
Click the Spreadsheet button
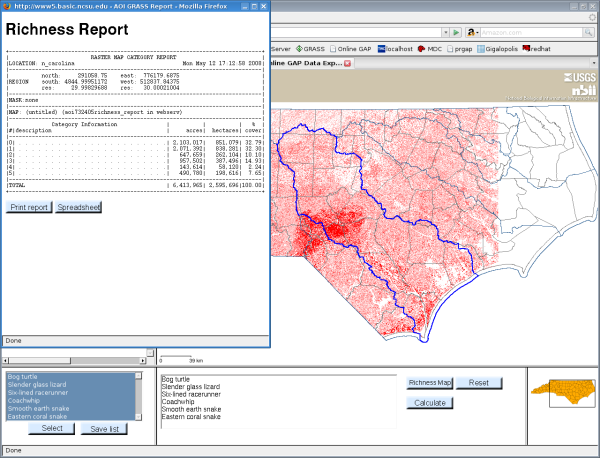[78, 207]
